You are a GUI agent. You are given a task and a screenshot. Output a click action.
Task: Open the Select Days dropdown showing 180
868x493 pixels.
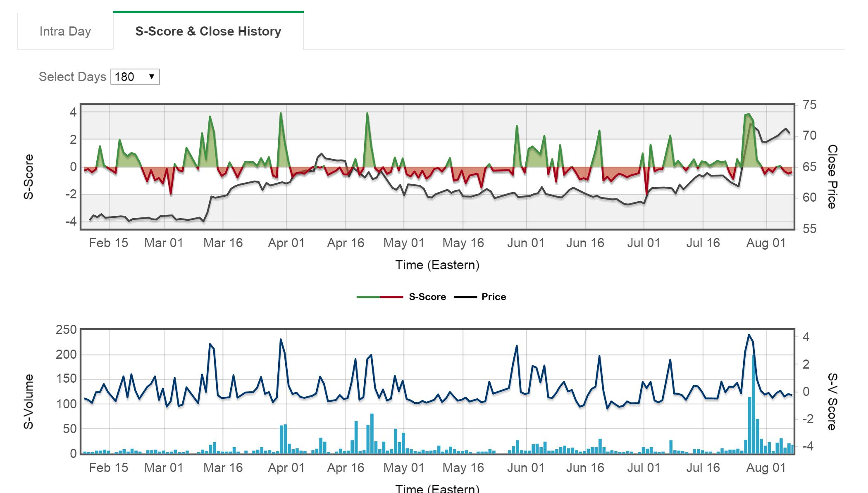135,77
